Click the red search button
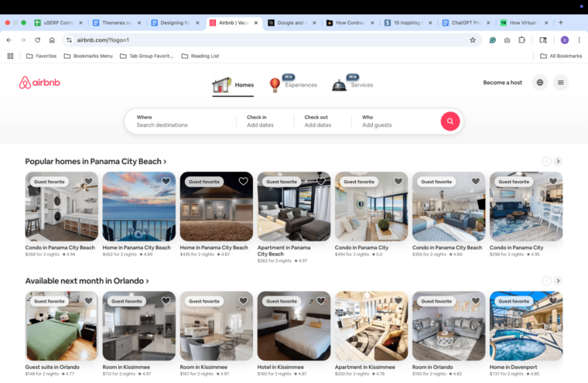 pos(450,121)
